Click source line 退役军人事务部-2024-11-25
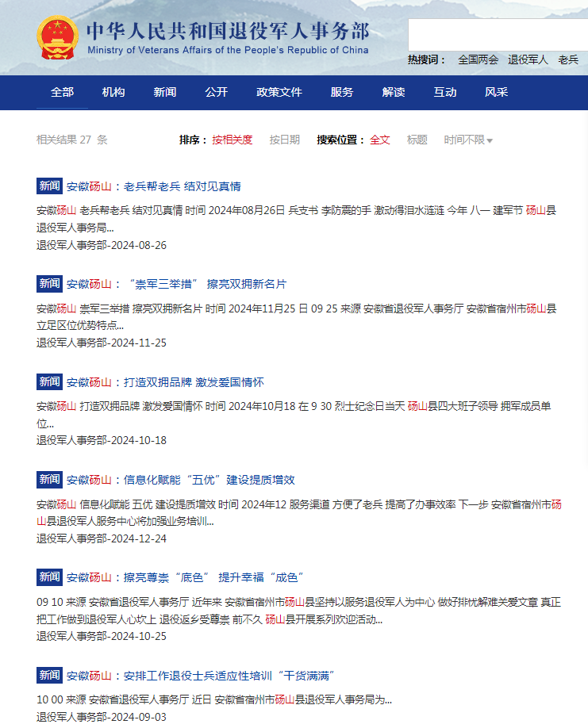This screenshot has height=728, width=588. pyautogui.click(x=102, y=343)
